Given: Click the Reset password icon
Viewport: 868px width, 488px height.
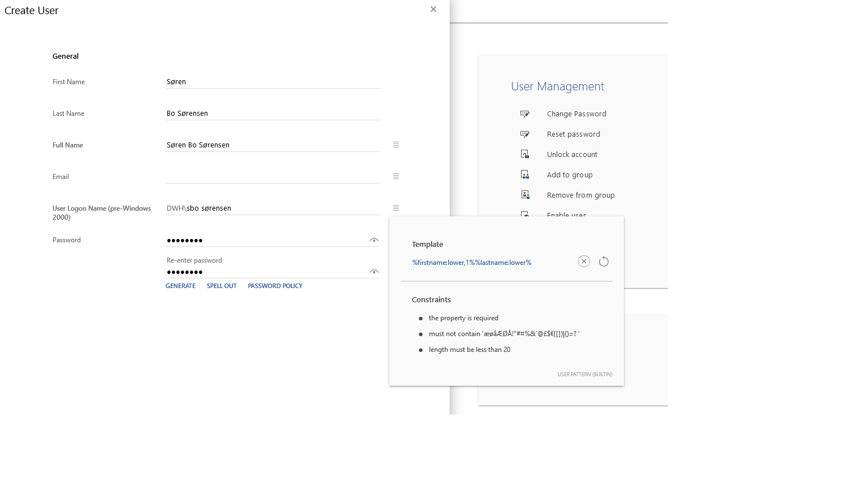Looking at the screenshot, I should pyautogui.click(x=525, y=134).
